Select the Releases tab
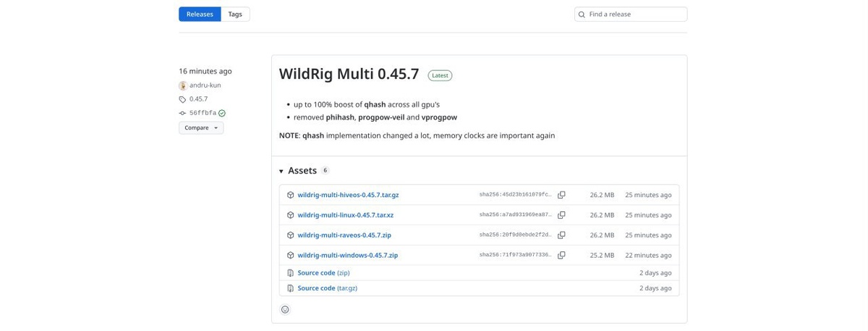The height and width of the screenshot is (331, 868). 200,14
